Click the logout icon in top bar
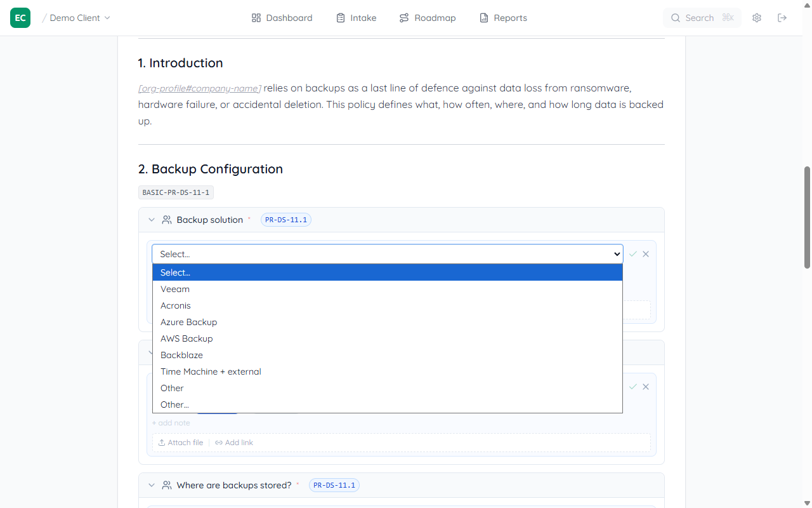The width and height of the screenshot is (812, 508). click(782, 18)
